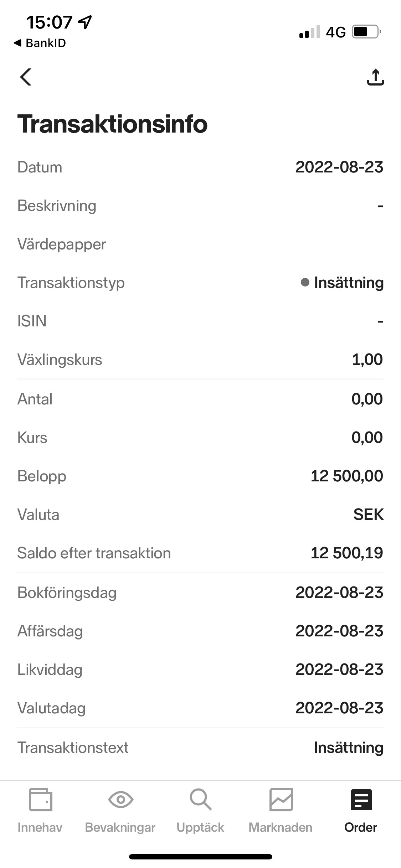Image resolution: width=401 pixels, height=868 pixels.
Task: Open the Innehav wallet icon
Action: click(x=40, y=800)
